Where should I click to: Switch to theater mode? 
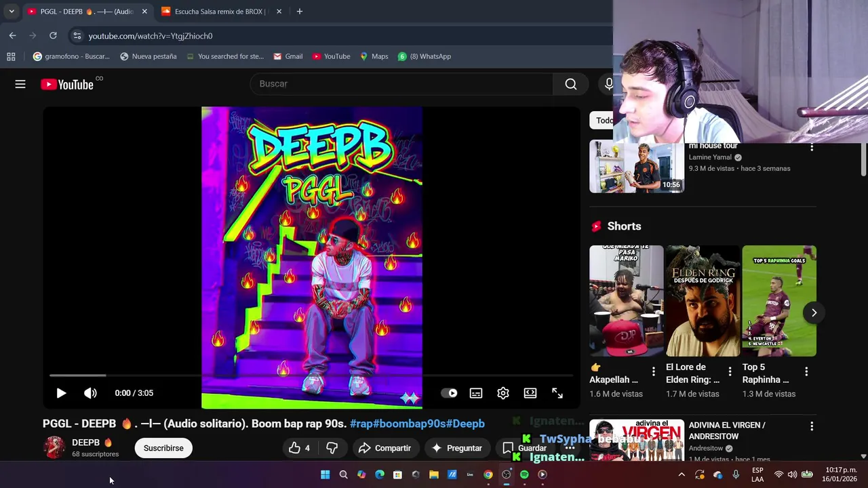click(x=530, y=393)
